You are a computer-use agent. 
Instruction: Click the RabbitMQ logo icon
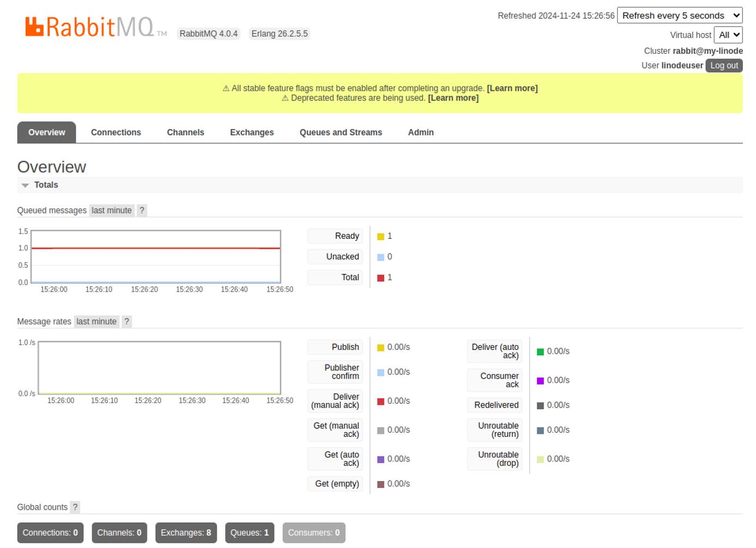tap(35, 26)
